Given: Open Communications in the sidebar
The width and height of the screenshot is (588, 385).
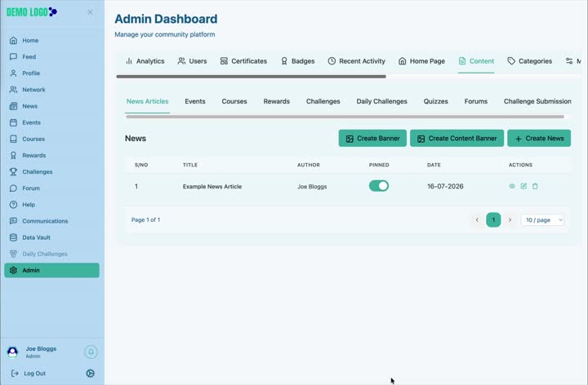Looking at the screenshot, I should 51,221.
